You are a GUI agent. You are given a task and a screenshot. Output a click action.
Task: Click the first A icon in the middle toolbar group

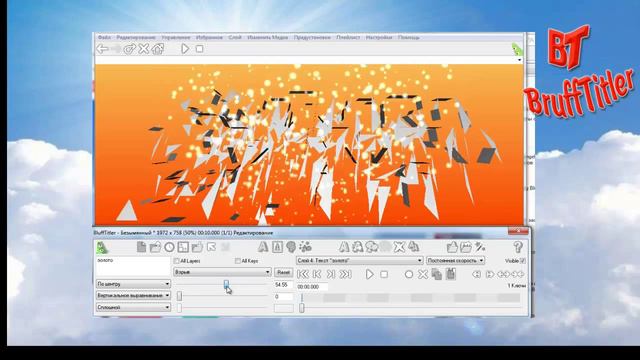pos(344,247)
